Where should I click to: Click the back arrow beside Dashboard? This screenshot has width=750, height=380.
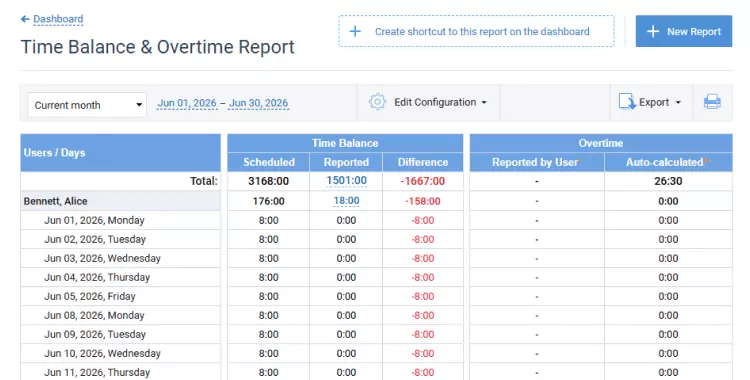pos(25,19)
